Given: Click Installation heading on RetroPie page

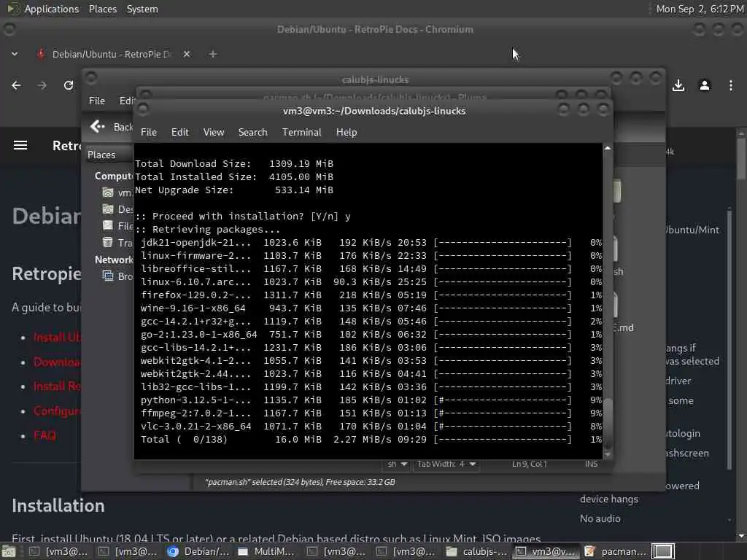Looking at the screenshot, I should (58, 506).
